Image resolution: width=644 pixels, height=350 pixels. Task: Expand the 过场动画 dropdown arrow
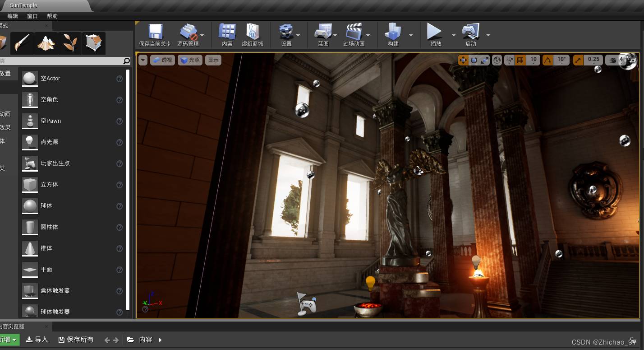pyautogui.click(x=368, y=35)
